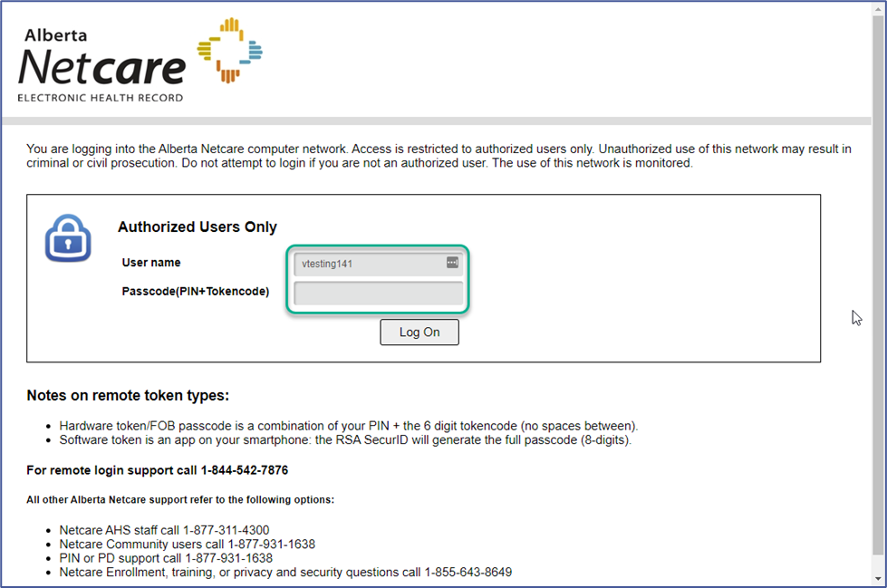This screenshot has height=588, width=887.
Task: Click the Netcare Enrollment 1-855-643-8649 line
Action: (285, 573)
